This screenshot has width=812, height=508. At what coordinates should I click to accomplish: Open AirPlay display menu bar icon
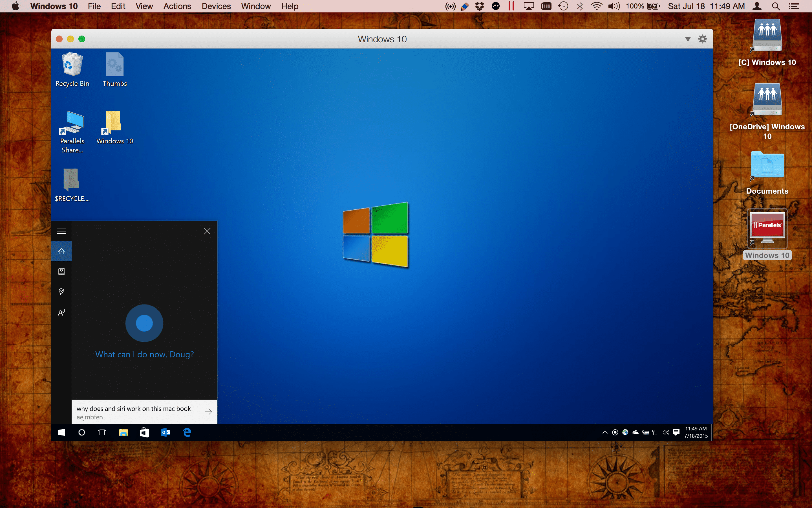click(529, 6)
